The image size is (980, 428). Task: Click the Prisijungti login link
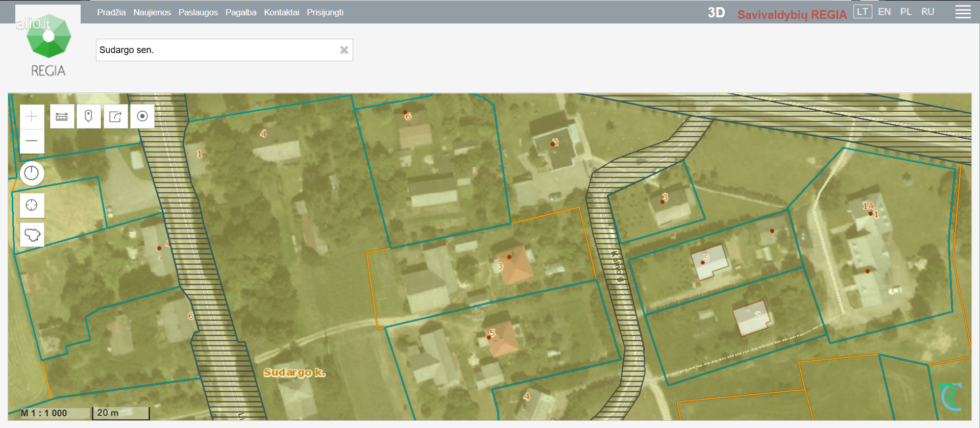point(325,12)
